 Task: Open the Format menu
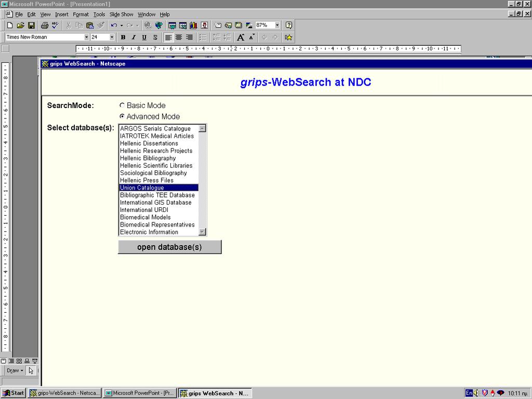point(81,14)
